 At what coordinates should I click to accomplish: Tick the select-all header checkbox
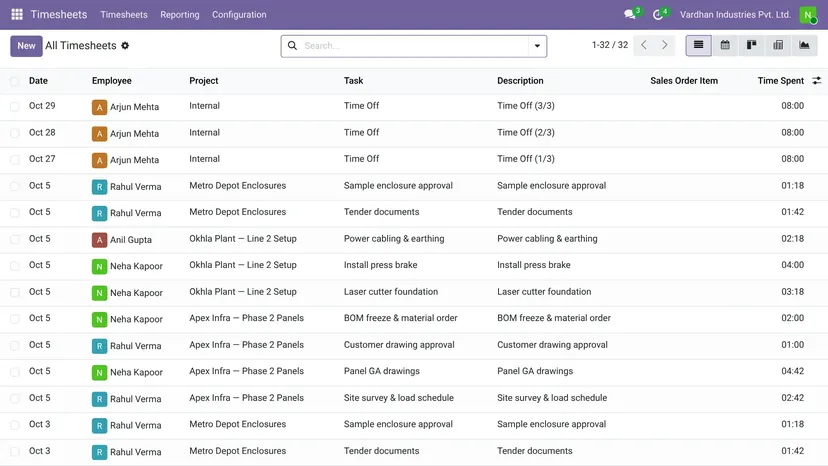pos(15,81)
